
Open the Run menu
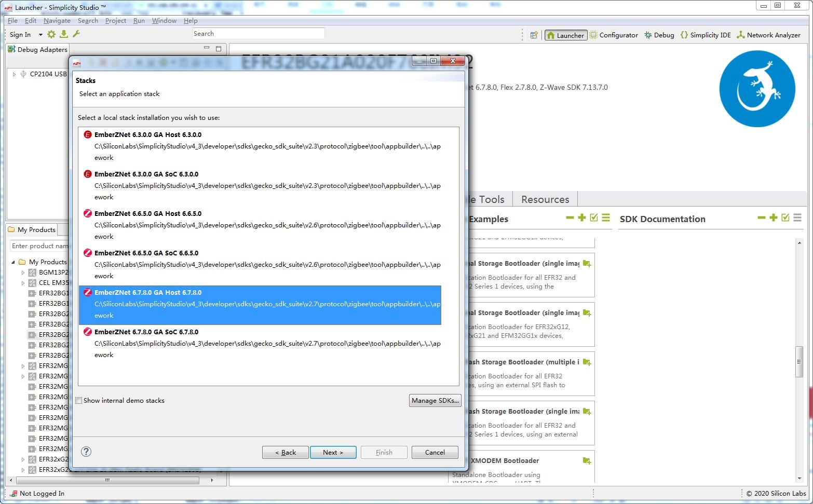139,21
